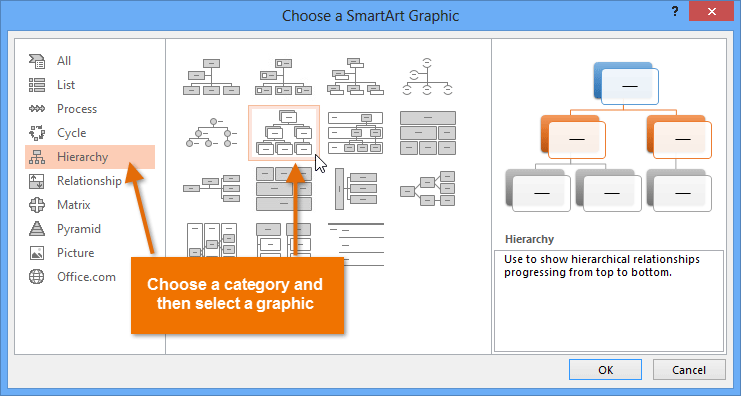Select the Table Hierarchy layout
Image resolution: width=741 pixels, height=396 pixels.
[428, 133]
